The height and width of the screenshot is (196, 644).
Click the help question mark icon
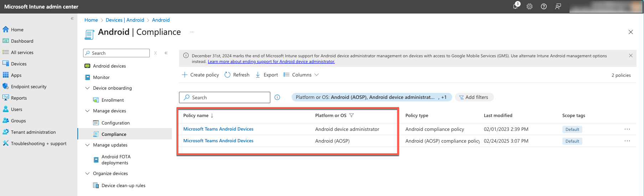[544, 6]
